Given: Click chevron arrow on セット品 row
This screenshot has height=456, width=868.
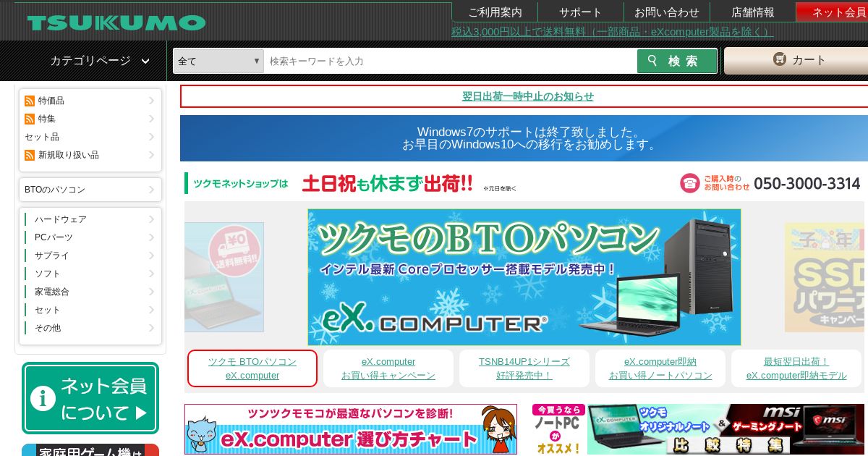Looking at the screenshot, I should pyautogui.click(x=151, y=137).
